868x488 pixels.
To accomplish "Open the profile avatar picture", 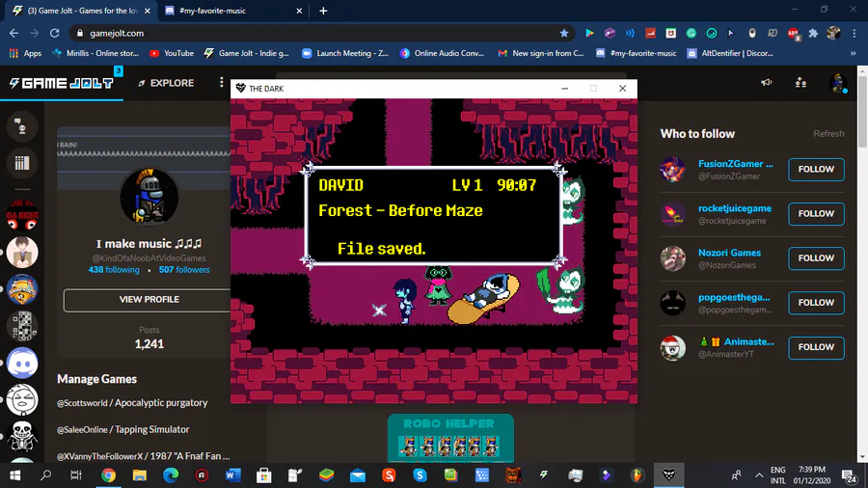I will click(x=149, y=197).
